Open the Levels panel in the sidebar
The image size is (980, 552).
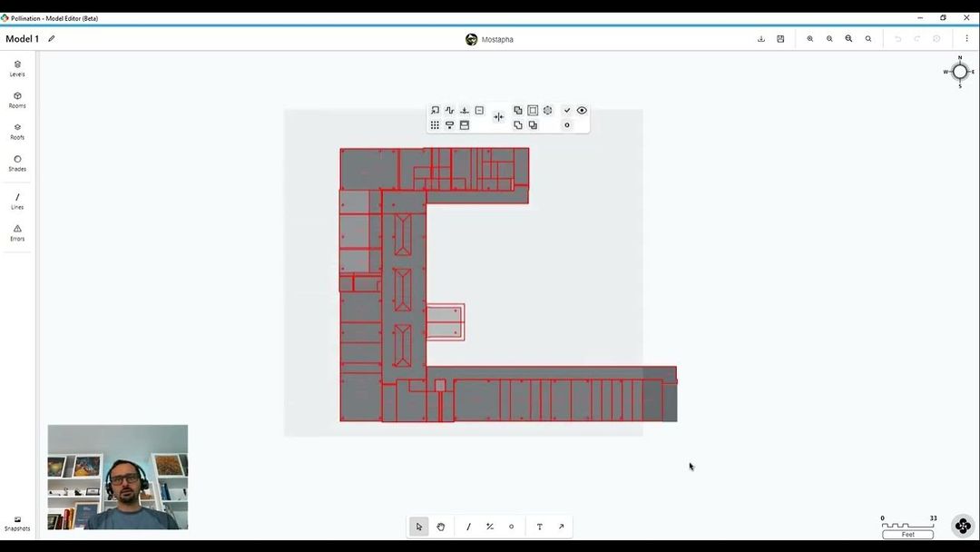pyautogui.click(x=17, y=68)
